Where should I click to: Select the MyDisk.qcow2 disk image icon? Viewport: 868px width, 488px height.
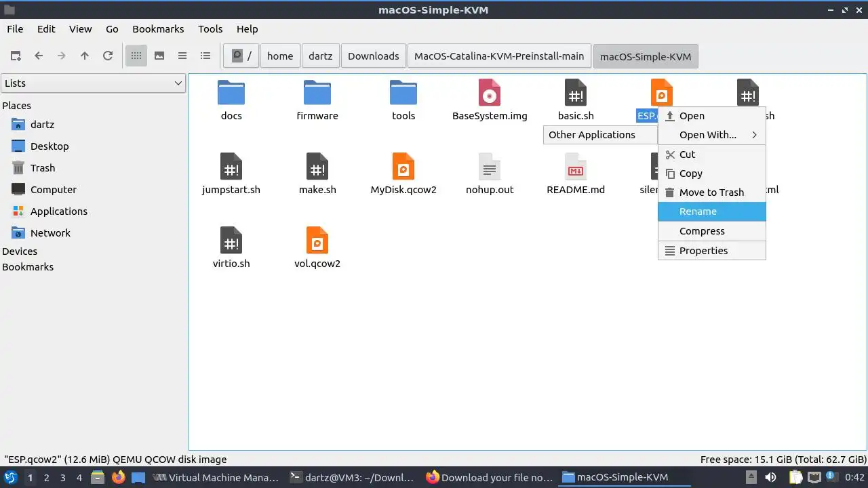pyautogui.click(x=403, y=167)
